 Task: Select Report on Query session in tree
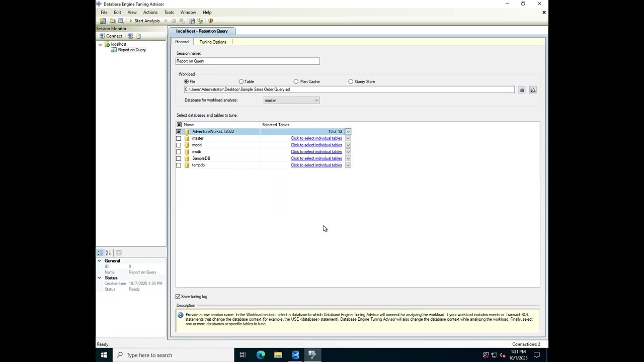tap(132, 50)
